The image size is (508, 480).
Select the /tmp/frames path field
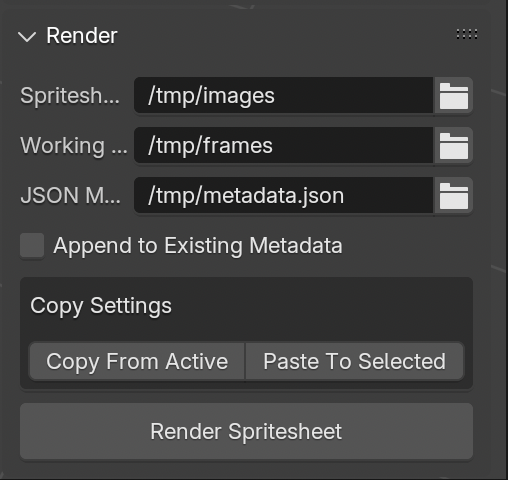point(284,146)
